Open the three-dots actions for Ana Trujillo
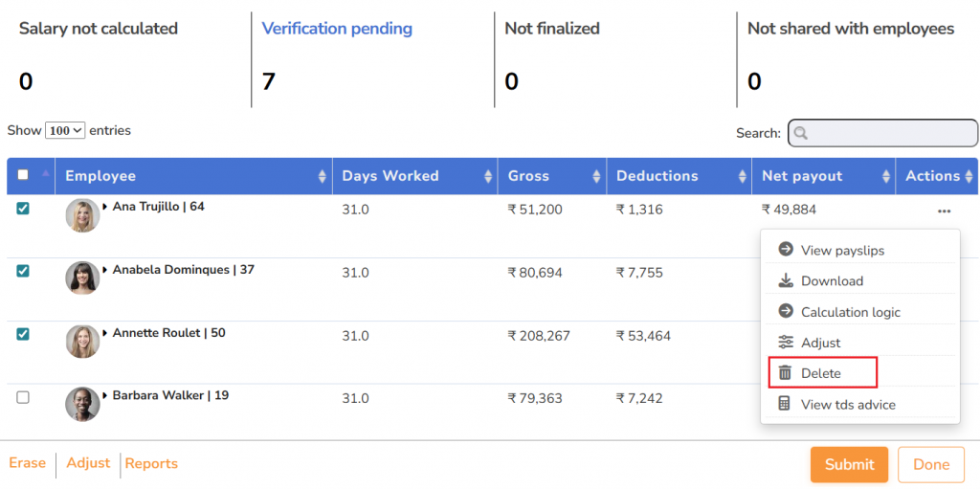The image size is (980, 489). point(944,211)
